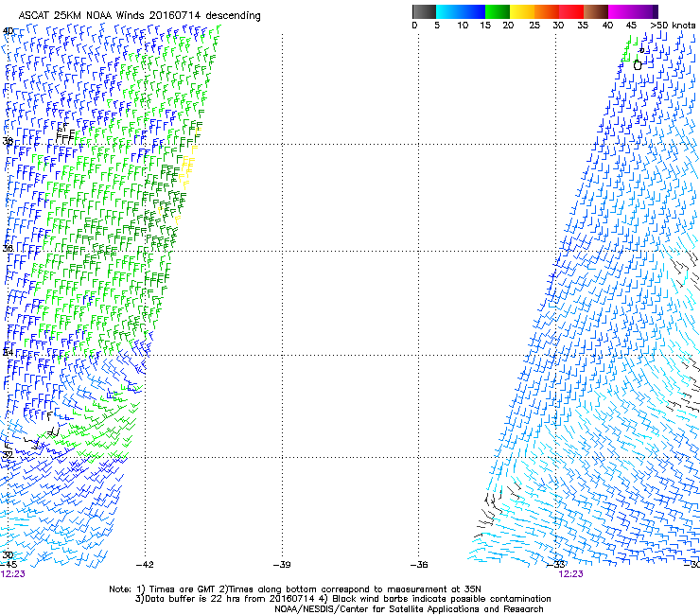Click the latitude label 30

click(8, 555)
